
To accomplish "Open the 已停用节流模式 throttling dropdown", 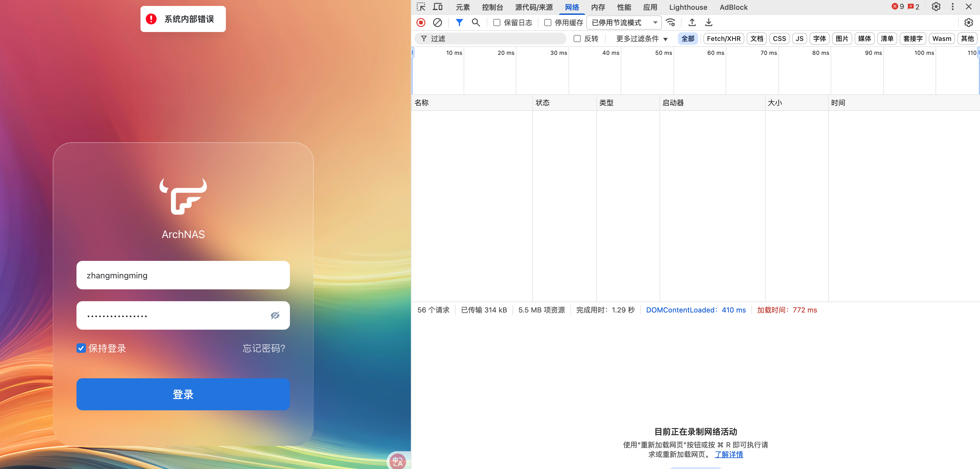I will pyautogui.click(x=624, y=23).
